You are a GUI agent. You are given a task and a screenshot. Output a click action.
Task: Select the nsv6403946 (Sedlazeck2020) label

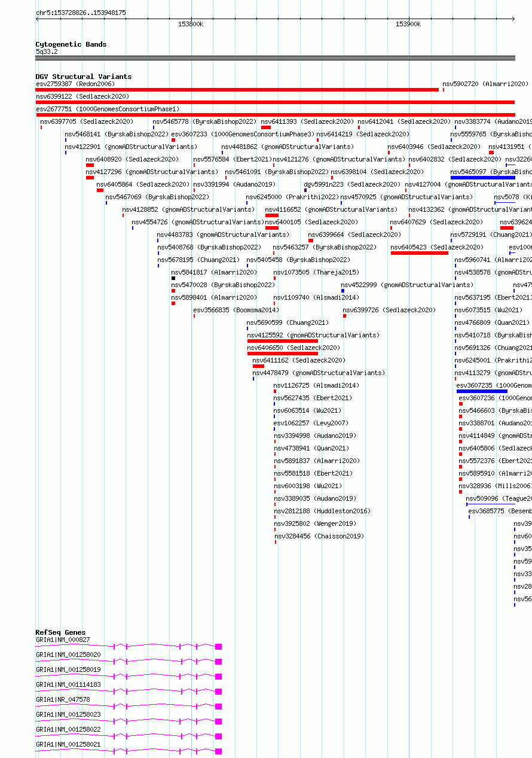coord(434,147)
